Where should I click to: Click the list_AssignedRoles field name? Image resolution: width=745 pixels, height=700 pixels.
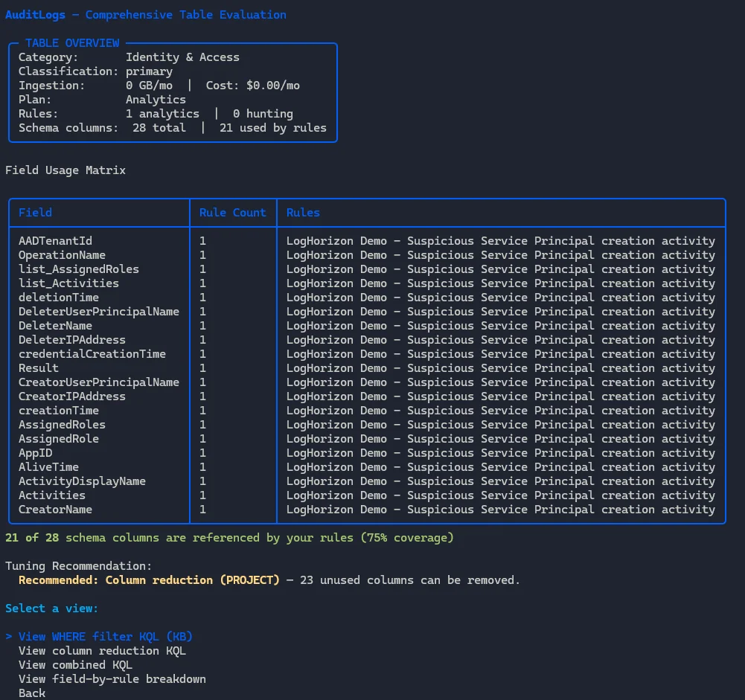(78, 269)
